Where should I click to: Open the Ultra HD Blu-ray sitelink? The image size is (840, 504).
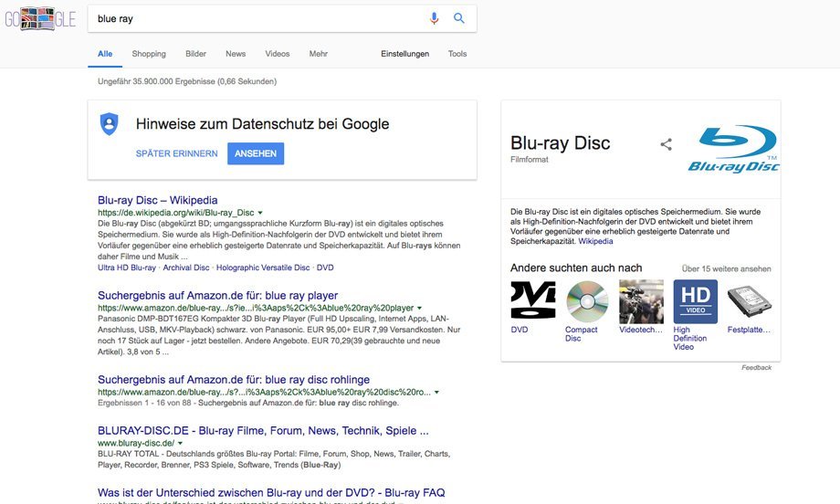click(126, 268)
